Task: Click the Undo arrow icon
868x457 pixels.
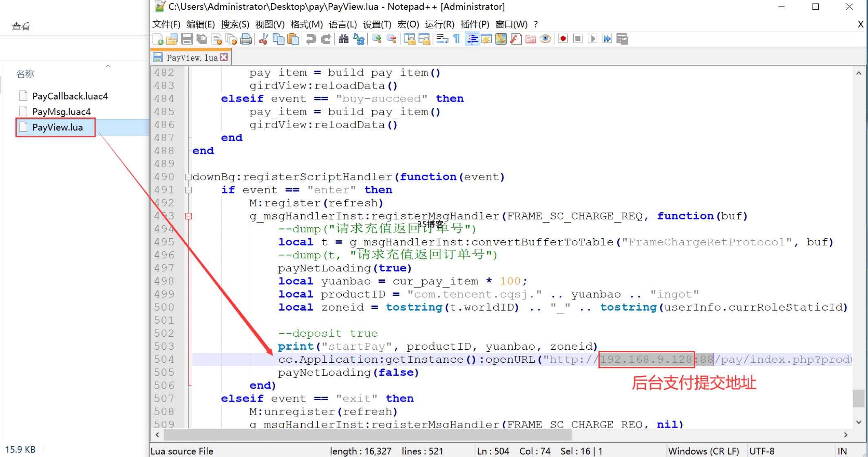Action: coord(311,39)
